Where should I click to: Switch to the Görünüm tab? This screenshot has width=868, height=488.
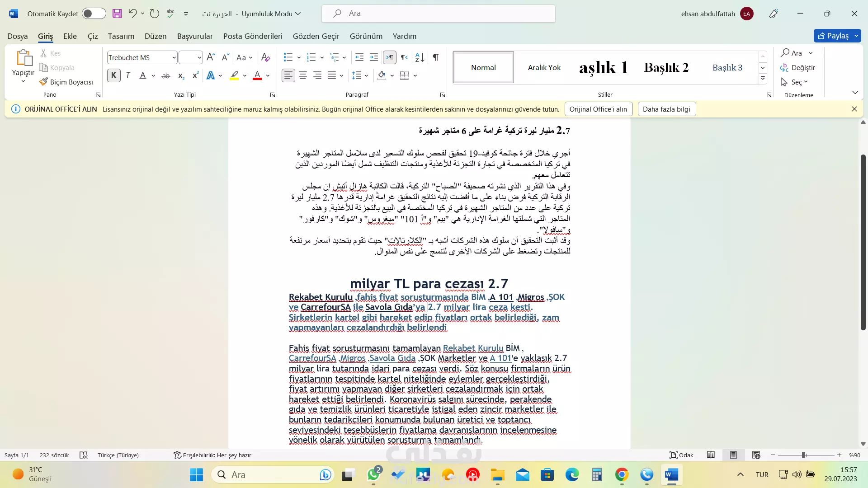click(x=366, y=36)
